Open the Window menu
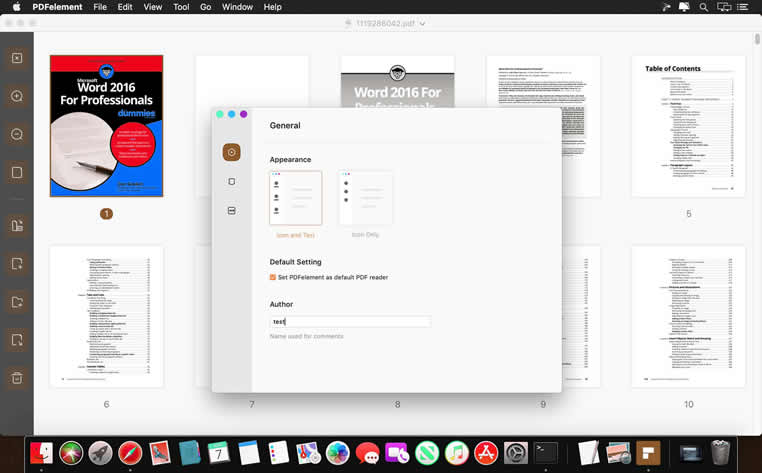 [237, 7]
